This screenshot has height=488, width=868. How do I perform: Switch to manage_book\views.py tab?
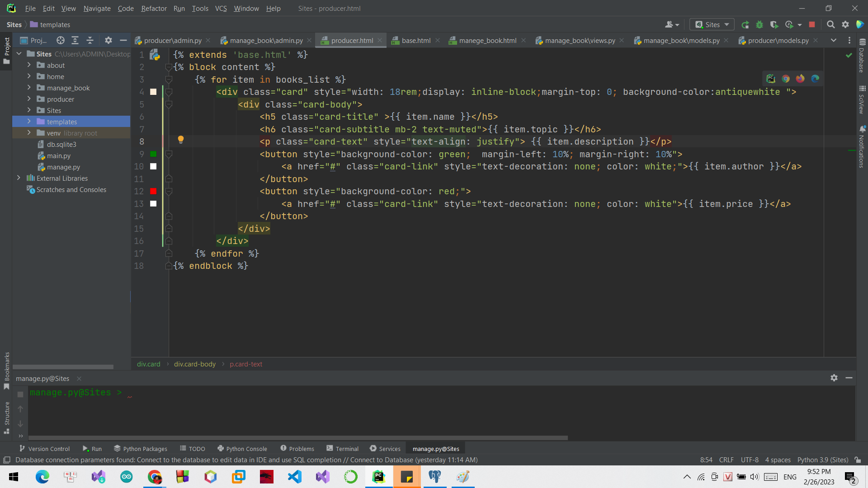click(580, 40)
